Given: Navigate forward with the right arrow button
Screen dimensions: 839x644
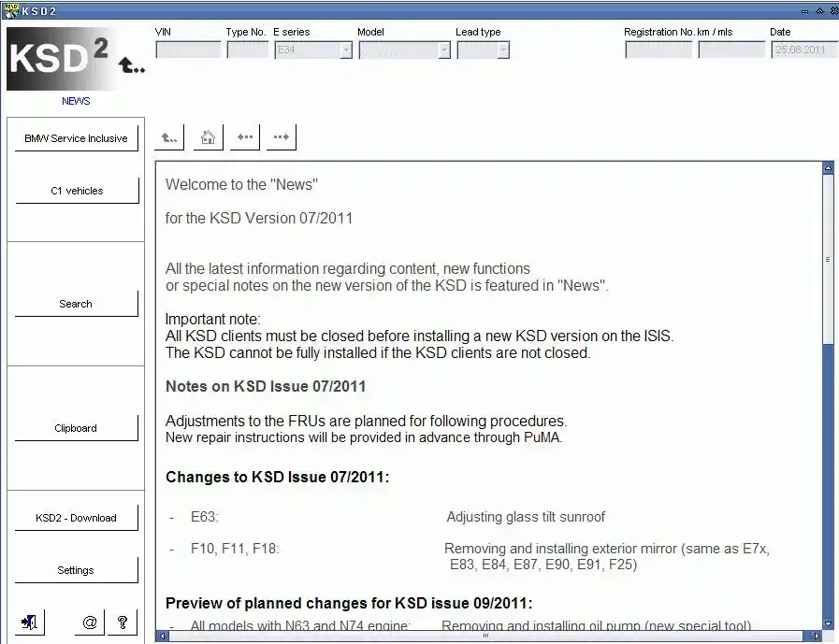Looking at the screenshot, I should click(x=282, y=137).
